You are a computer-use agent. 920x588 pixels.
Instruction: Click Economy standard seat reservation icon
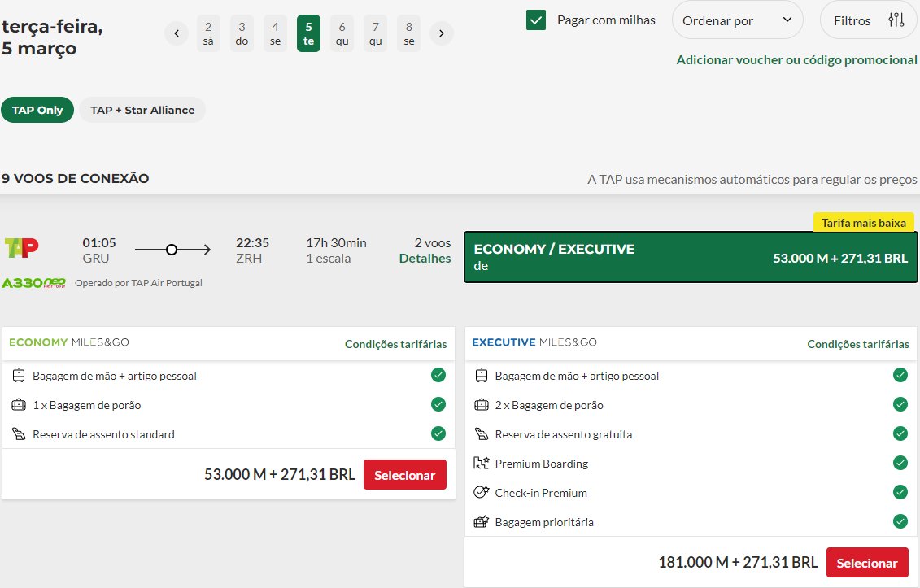pyautogui.click(x=19, y=433)
